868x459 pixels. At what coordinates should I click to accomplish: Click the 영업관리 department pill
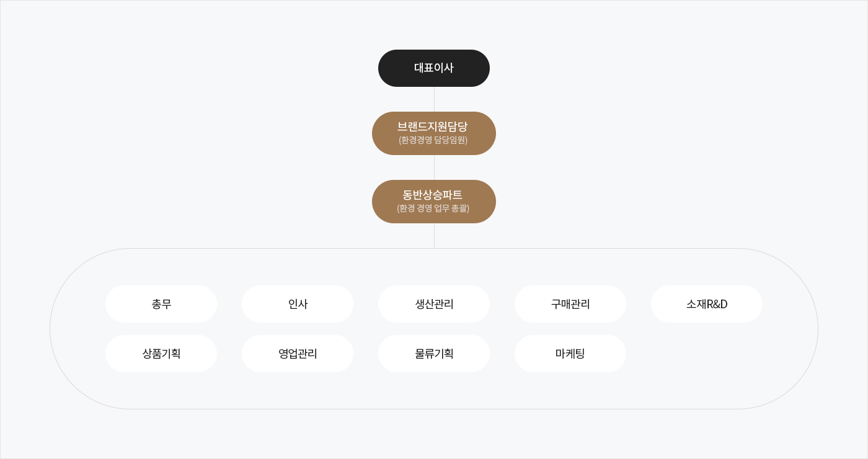click(x=298, y=354)
